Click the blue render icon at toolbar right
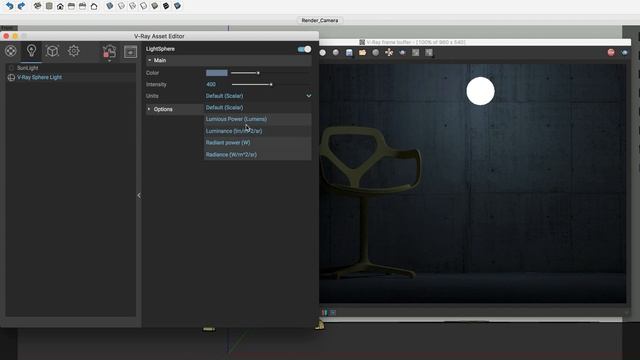The image size is (640, 360). [624, 52]
